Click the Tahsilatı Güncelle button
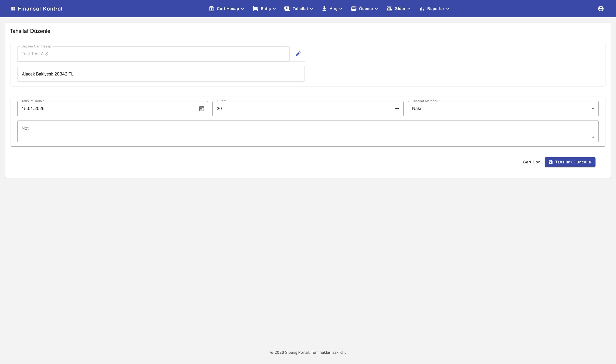 pos(570,162)
